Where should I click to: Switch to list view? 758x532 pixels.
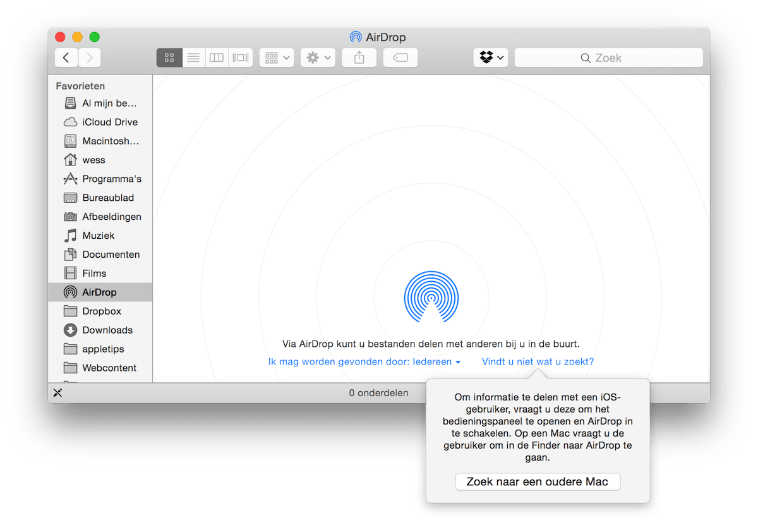[193, 57]
